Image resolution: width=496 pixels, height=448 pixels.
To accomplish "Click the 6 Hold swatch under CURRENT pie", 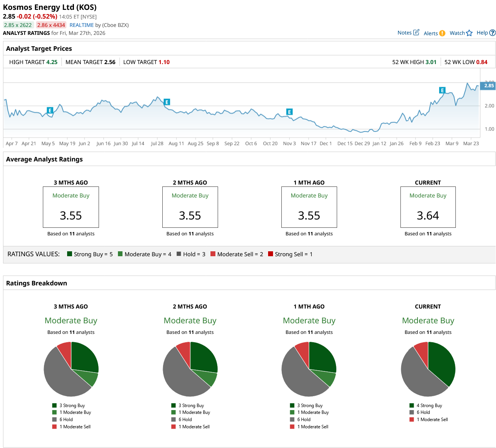I will 412,412.
